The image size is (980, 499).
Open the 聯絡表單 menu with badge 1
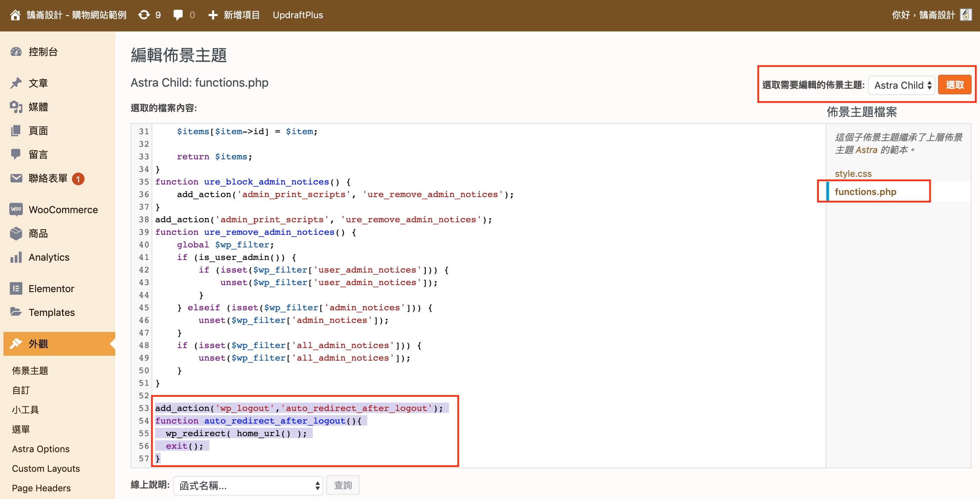[48, 179]
